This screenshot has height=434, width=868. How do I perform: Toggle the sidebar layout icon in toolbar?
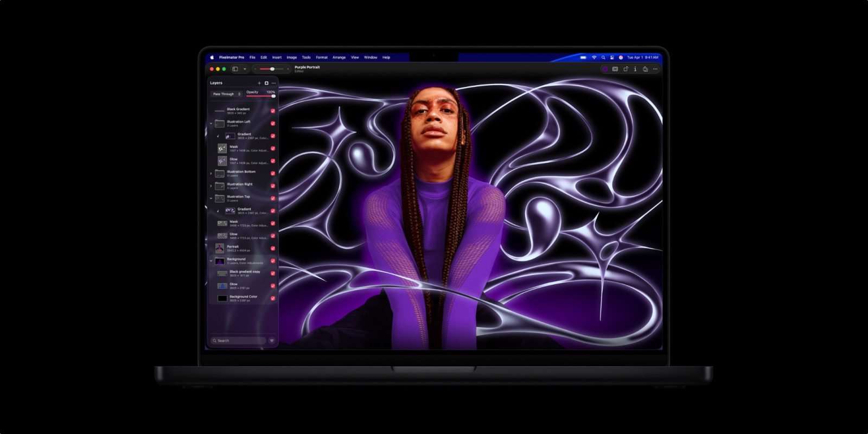pos(235,69)
